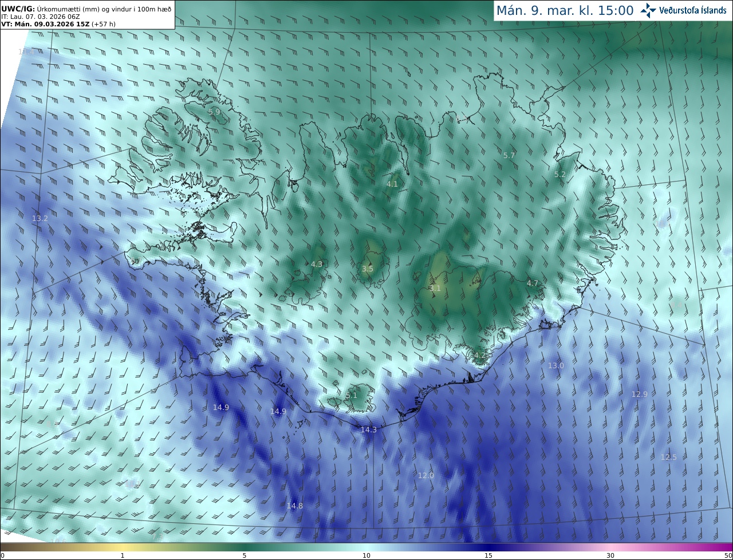The height and width of the screenshot is (560, 733).
Task: Click the 3.5 value on the map
Action: (368, 269)
